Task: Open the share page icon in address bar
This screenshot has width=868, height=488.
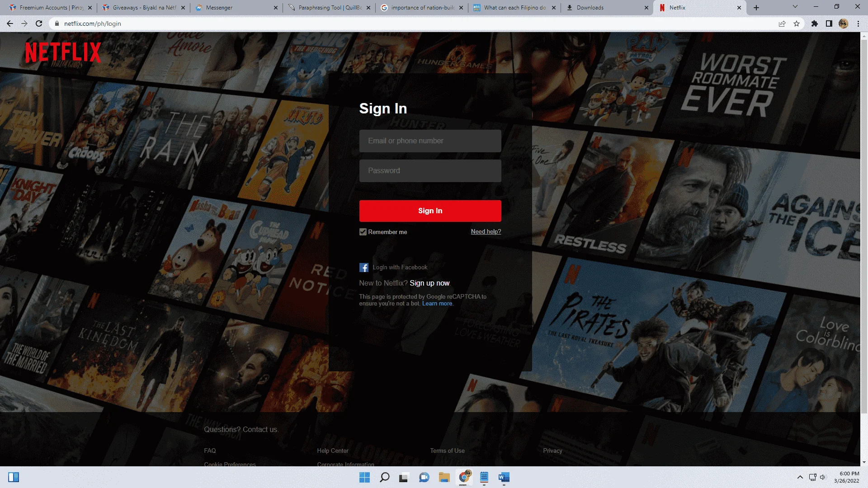Action: tap(782, 23)
